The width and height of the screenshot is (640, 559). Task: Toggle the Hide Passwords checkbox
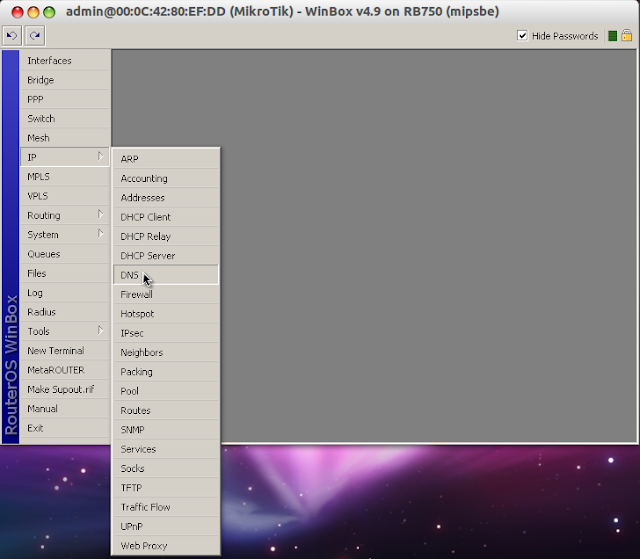point(522,36)
